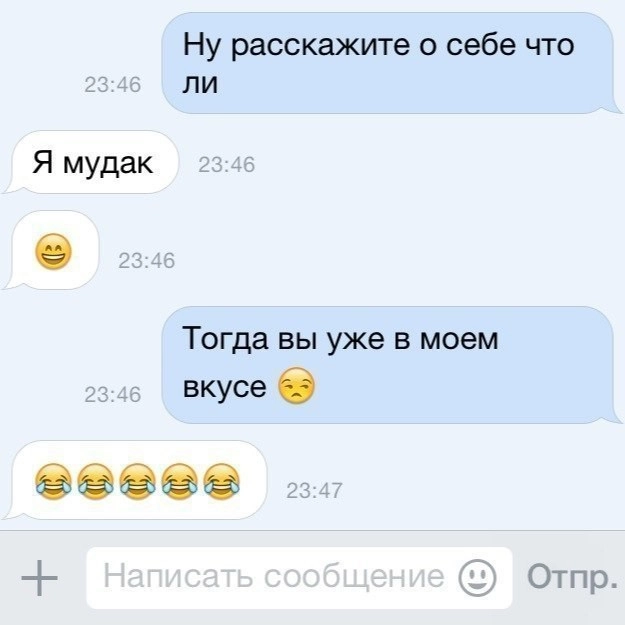Select the Тогда вы уже в моем вкусе message

[x=391, y=365]
